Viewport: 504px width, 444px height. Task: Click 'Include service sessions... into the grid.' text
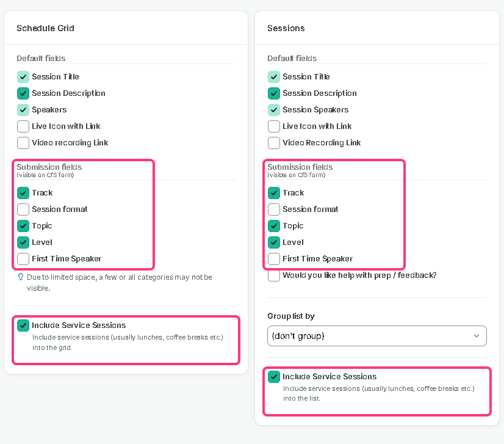pos(128,343)
